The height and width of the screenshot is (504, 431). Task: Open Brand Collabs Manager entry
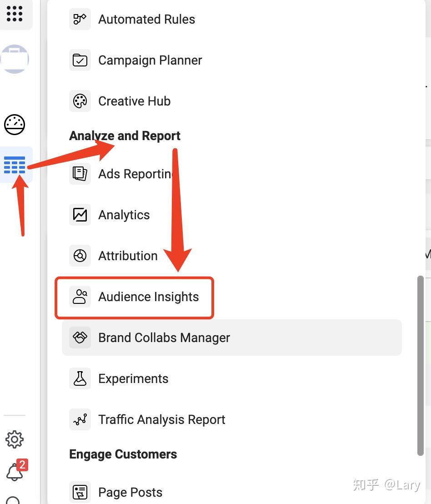pos(231,338)
